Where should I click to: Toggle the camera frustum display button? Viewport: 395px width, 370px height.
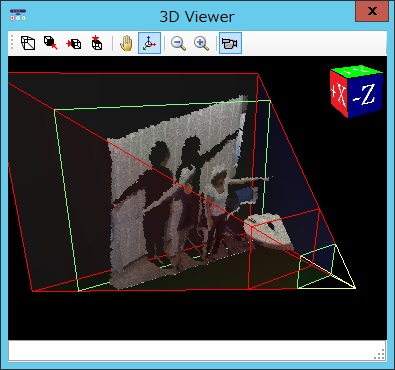(230, 43)
